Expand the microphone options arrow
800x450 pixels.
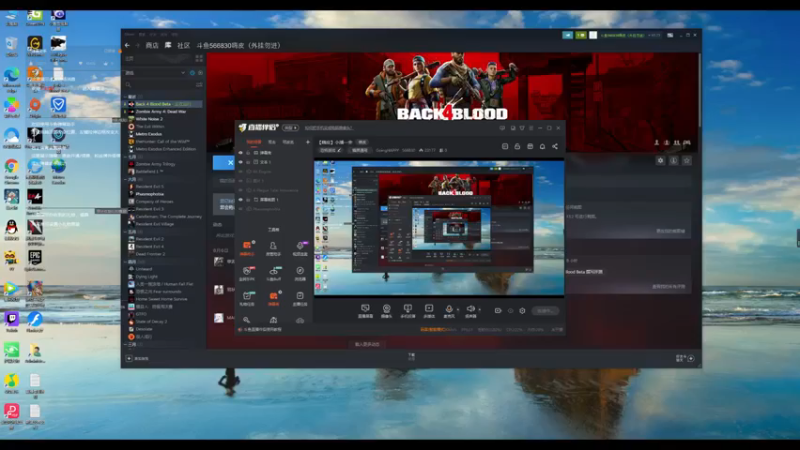458,309
